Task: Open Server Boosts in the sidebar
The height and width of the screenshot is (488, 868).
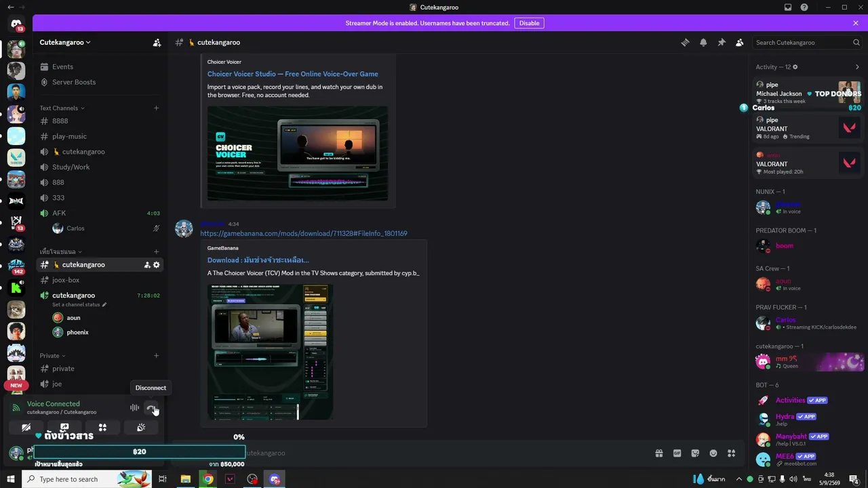Action: (99, 82)
